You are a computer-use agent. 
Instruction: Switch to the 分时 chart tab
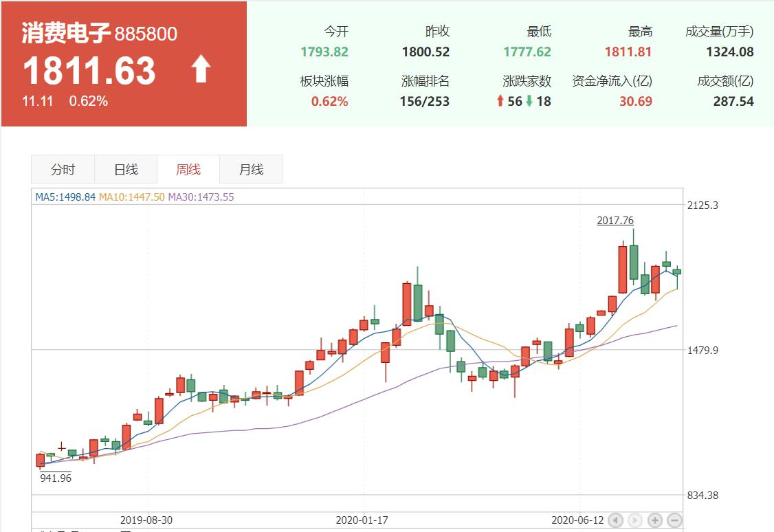tap(63, 169)
